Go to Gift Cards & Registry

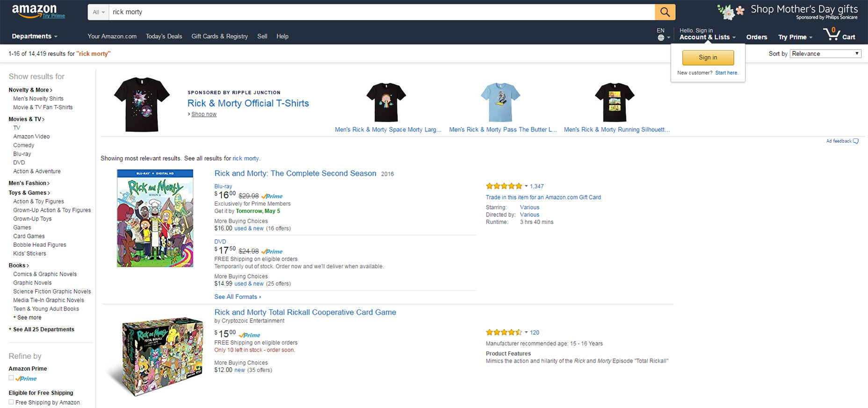tap(219, 36)
